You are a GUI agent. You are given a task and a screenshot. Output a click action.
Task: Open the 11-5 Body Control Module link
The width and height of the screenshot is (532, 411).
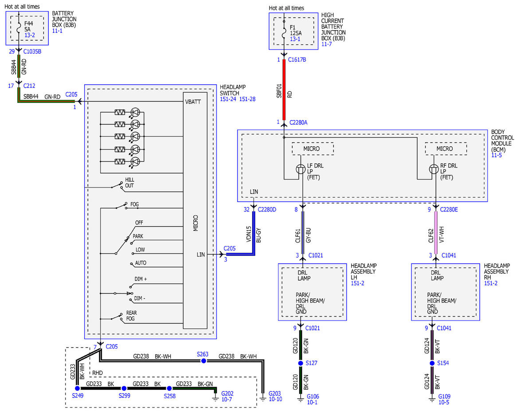[x=496, y=156]
